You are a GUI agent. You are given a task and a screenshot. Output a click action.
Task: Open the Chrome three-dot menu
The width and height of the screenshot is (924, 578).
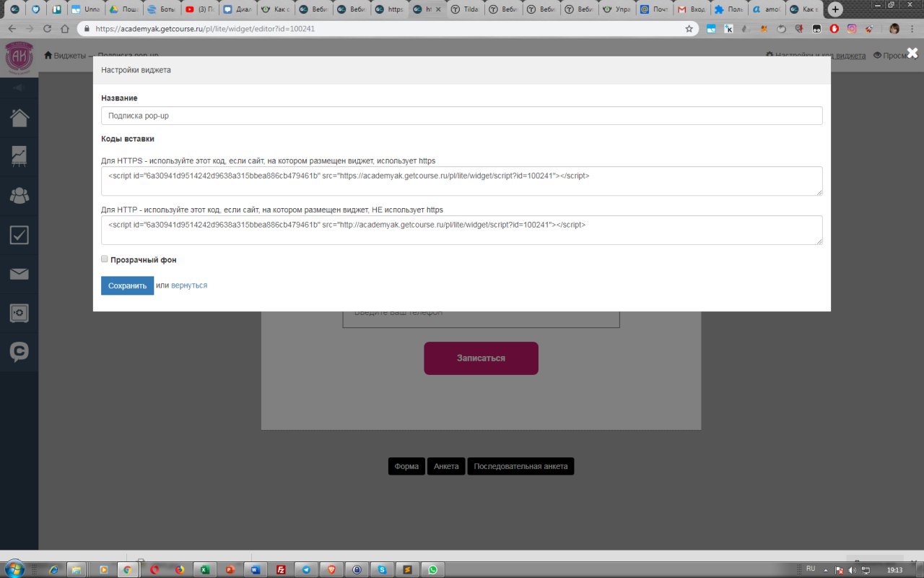913,29
